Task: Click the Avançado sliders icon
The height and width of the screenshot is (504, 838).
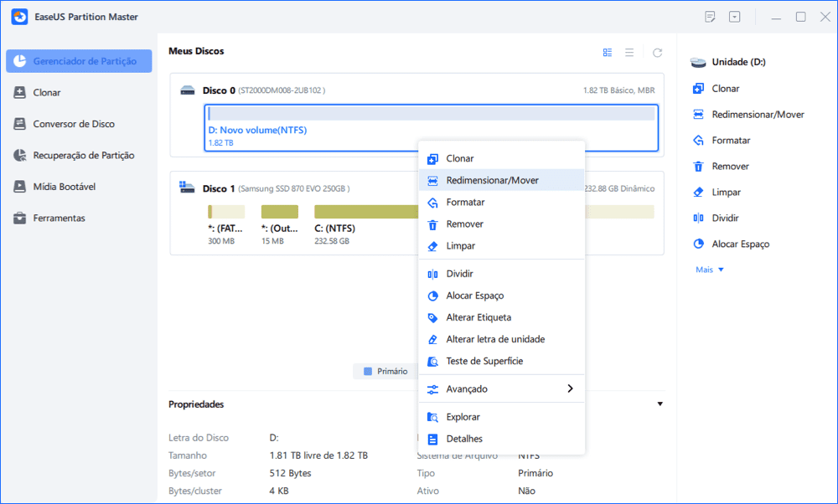Action: click(433, 390)
